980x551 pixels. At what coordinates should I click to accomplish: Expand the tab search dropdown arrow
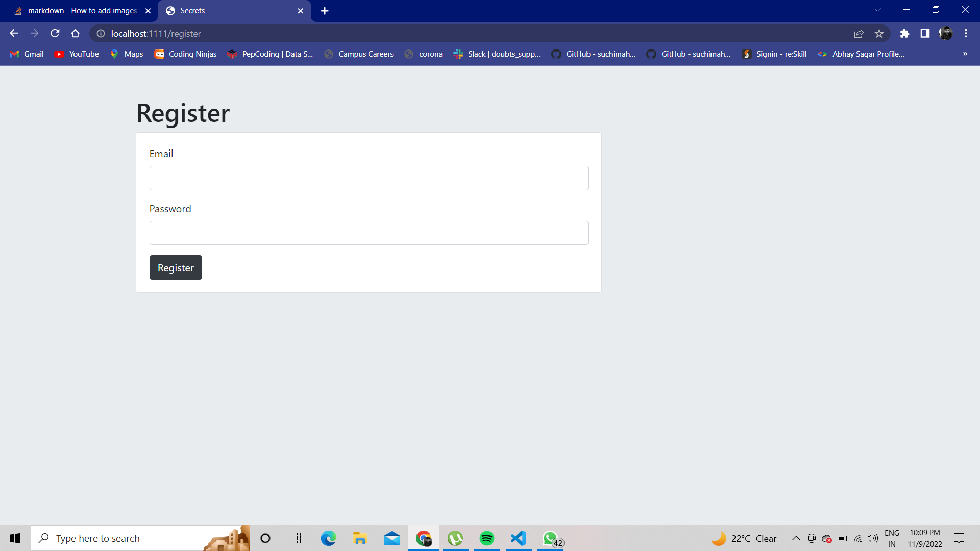pos(877,10)
